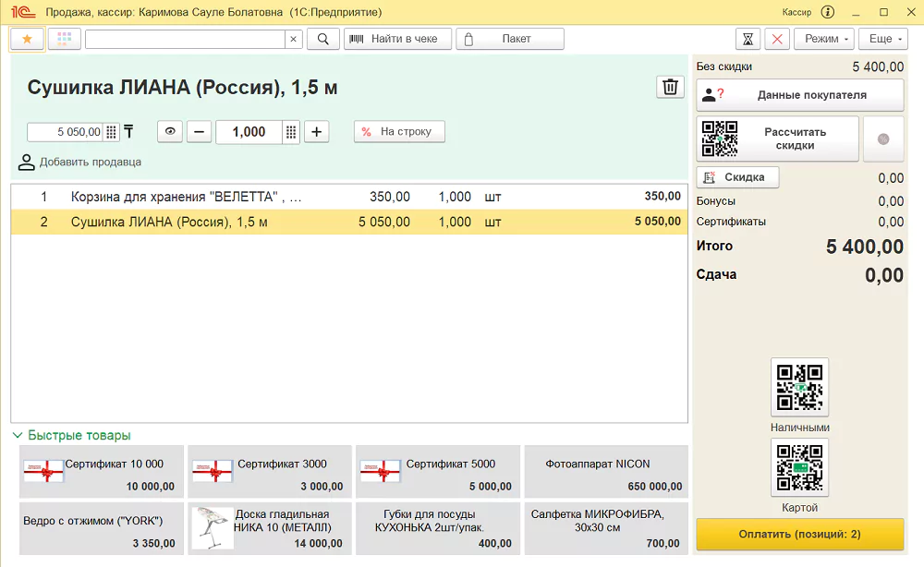The height and width of the screenshot is (567, 924).
Task: Open favorites with the star icon
Action: pyautogui.click(x=27, y=39)
